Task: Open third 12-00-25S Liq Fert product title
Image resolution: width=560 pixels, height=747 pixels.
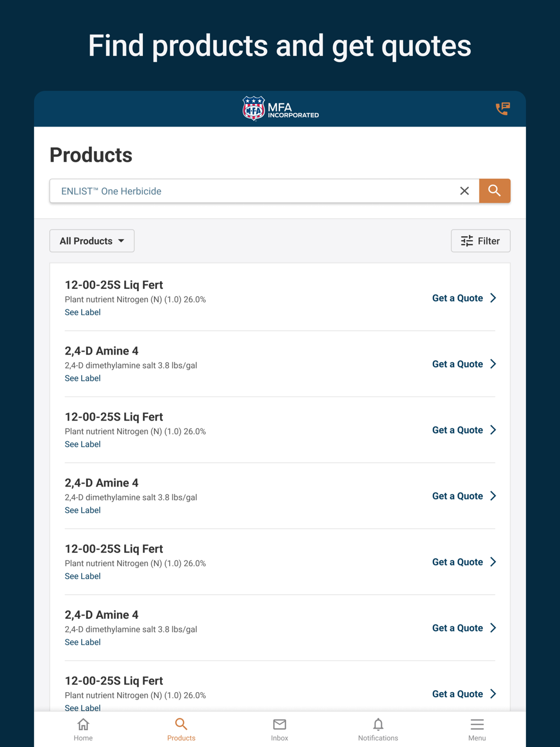Action: (x=114, y=549)
